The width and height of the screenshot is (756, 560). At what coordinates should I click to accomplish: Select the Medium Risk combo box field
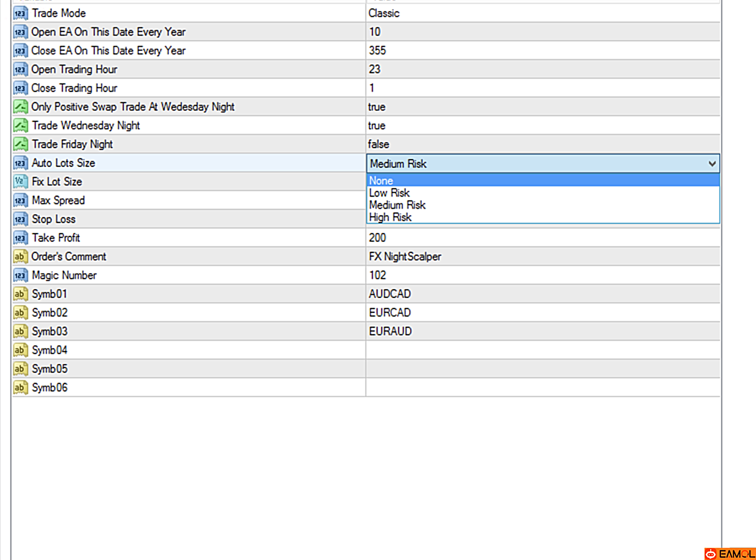point(543,164)
